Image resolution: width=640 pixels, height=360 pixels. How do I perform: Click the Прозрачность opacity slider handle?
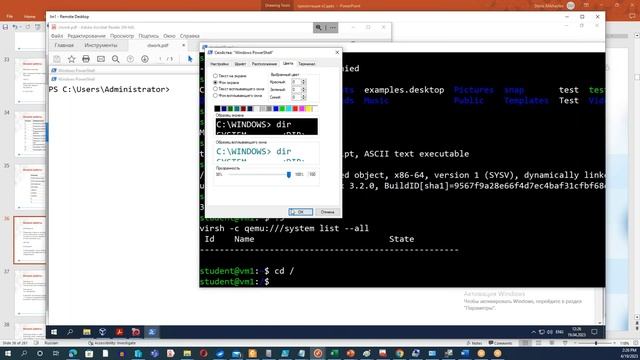coord(289,174)
